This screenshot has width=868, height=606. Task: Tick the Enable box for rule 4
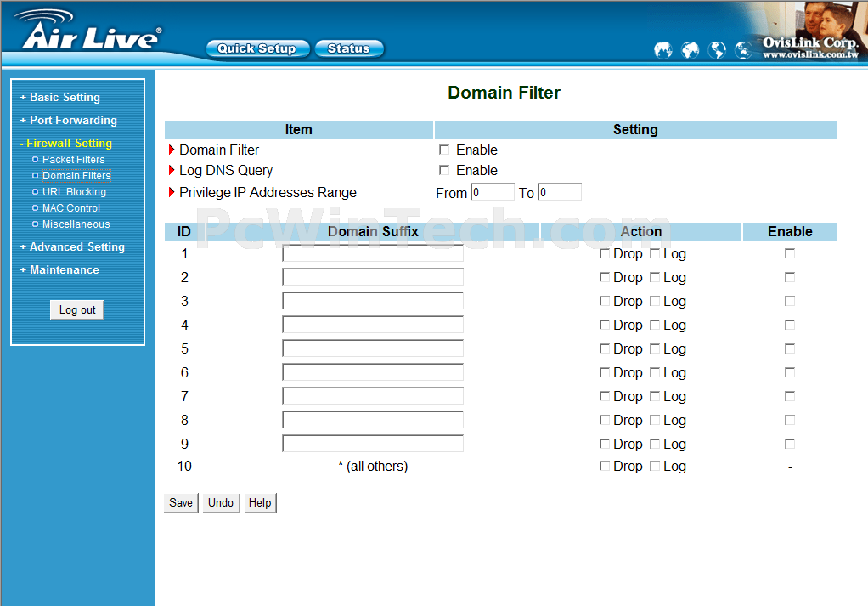click(x=790, y=325)
